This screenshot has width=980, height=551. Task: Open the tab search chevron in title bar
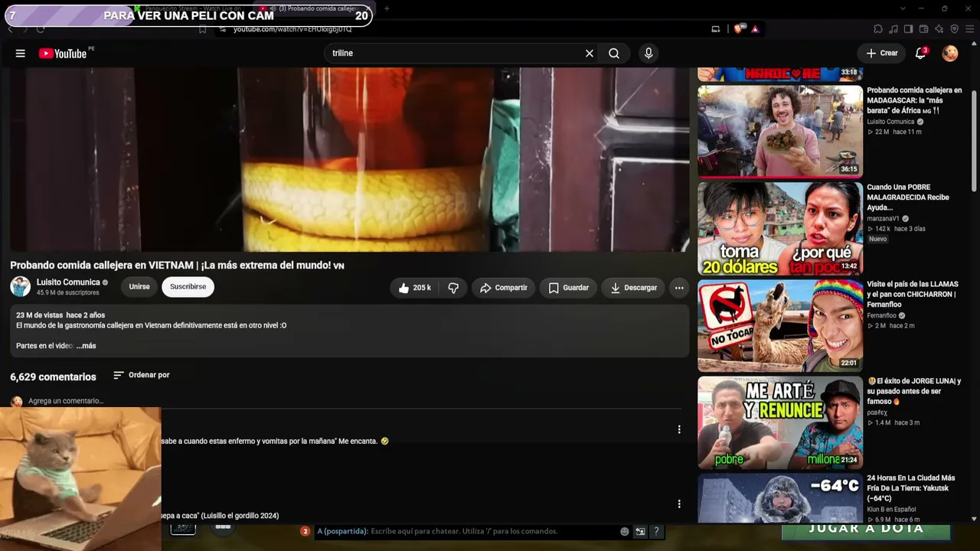point(903,8)
